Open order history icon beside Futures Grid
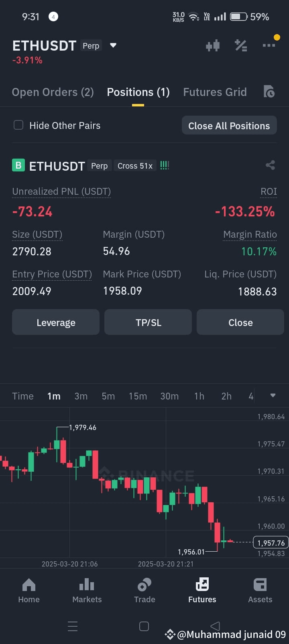Image resolution: width=289 pixels, height=644 pixels. click(269, 92)
